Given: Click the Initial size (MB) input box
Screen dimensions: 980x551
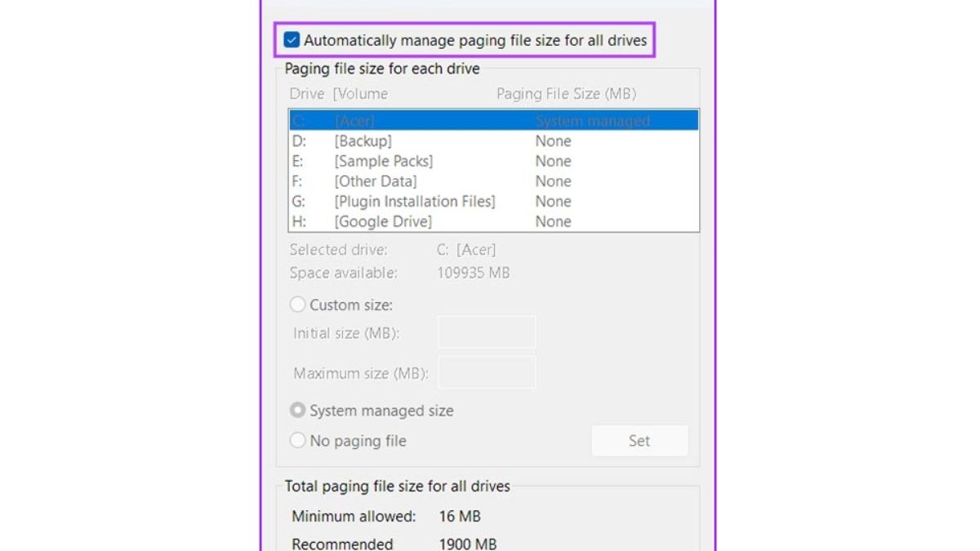Looking at the screenshot, I should coord(487,333).
